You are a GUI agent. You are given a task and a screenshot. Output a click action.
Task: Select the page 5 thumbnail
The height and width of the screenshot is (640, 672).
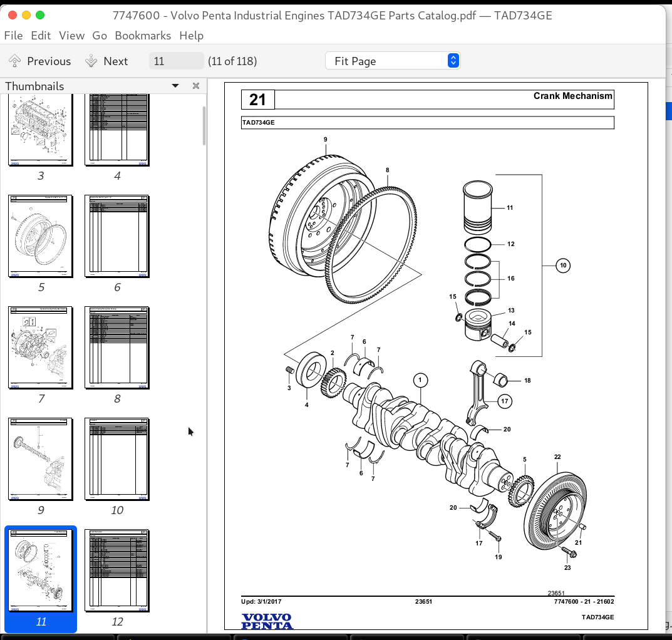tap(40, 236)
